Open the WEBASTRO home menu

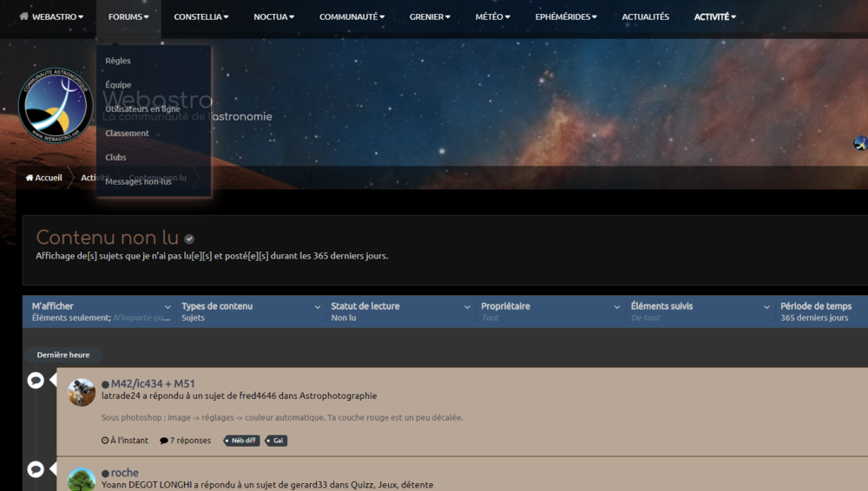(51, 16)
